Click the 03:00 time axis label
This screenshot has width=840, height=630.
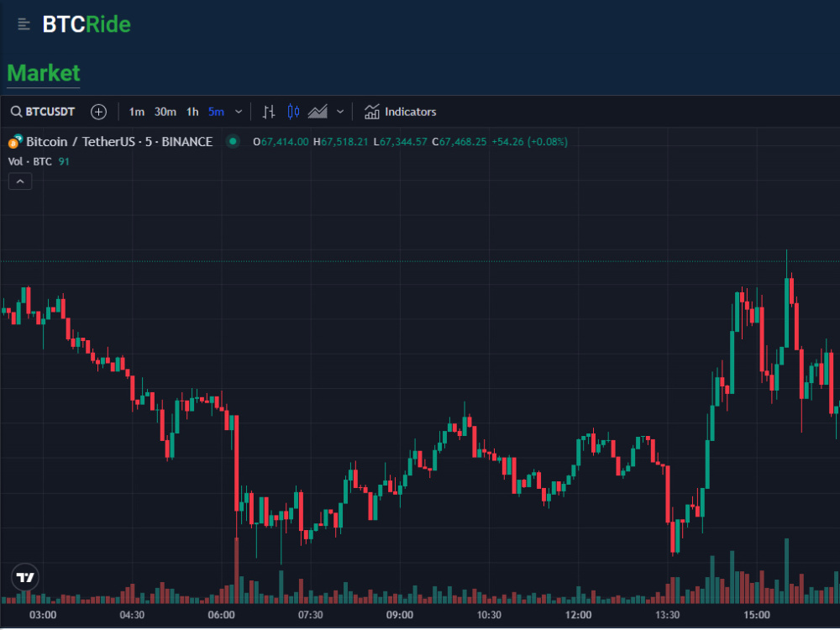pyautogui.click(x=43, y=615)
